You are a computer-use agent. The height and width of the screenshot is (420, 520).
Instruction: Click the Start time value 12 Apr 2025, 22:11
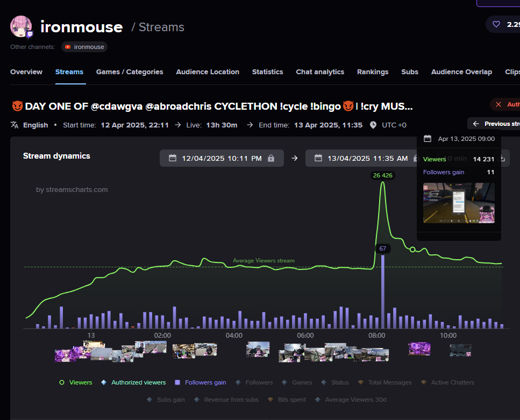pyautogui.click(x=134, y=125)
